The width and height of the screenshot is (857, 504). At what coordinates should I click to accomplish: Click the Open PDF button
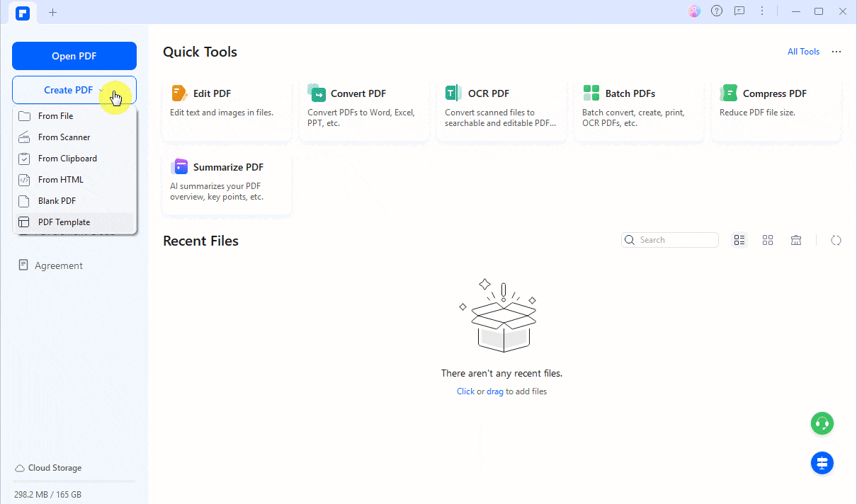74,57
